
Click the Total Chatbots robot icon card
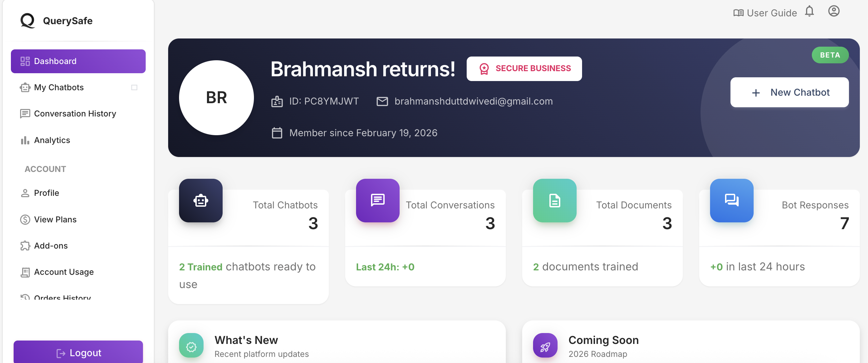click(x=200, y=201)
